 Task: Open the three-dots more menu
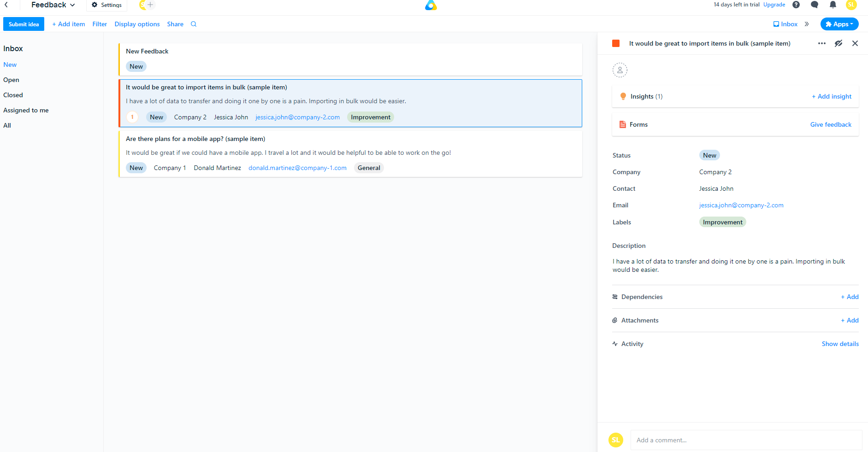(x=822, y=43)
